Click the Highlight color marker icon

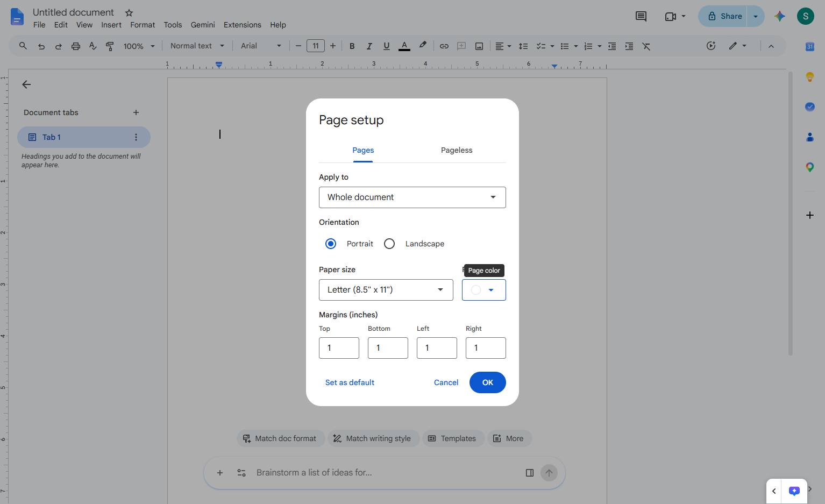(x=423, y=46)
